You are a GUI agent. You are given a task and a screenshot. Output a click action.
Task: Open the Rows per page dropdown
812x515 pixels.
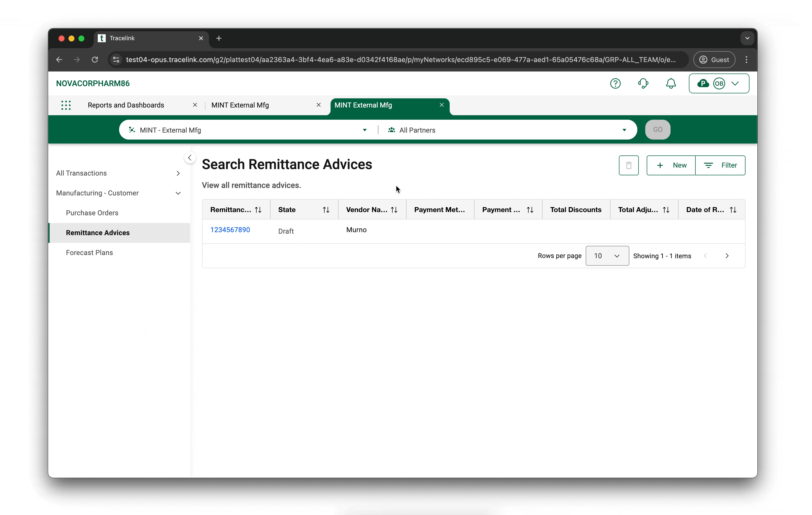pyautogui.click(x=607, y=256)
